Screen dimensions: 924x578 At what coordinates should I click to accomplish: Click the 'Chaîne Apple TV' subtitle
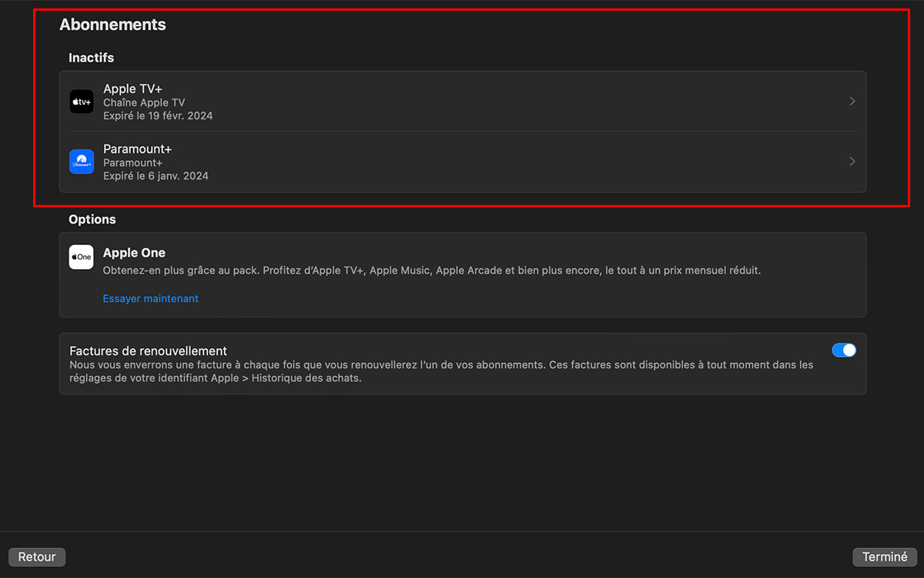click(x=144, y=102)
